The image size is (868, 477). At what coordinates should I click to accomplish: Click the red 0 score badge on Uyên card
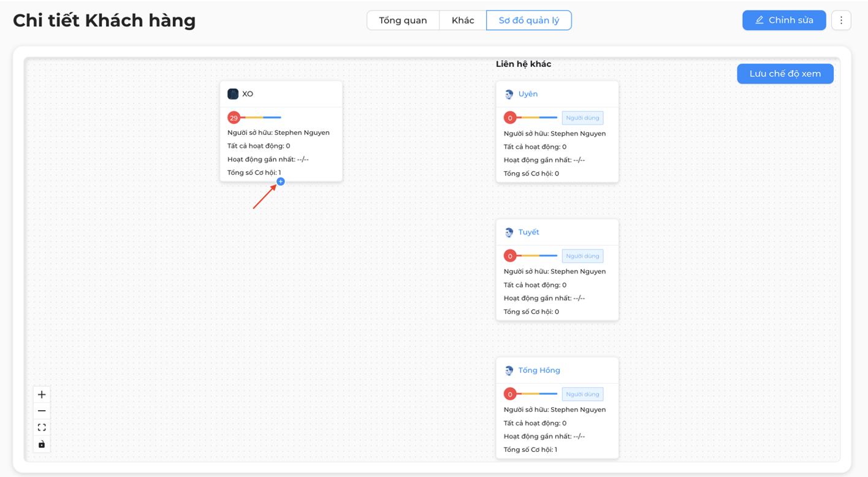point(510,118)
